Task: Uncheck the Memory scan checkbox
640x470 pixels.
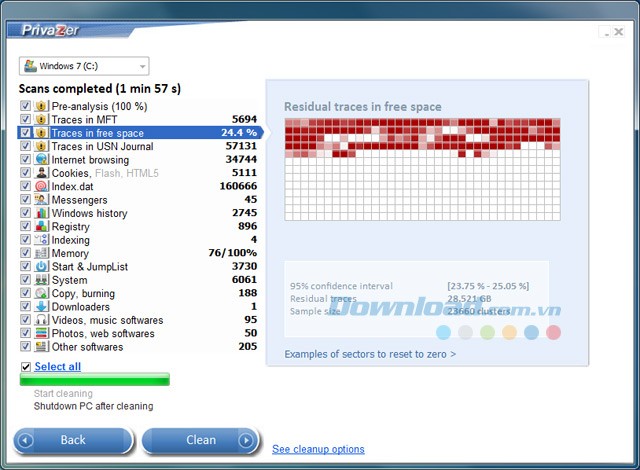Action: (25, 254)
